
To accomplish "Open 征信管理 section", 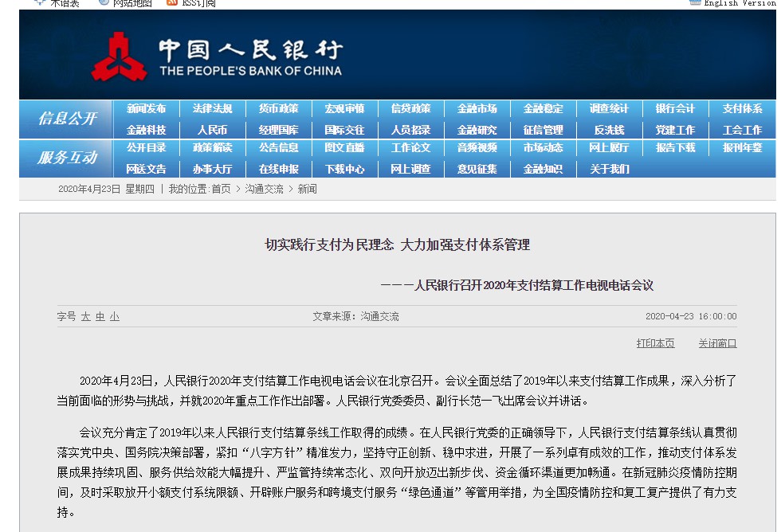I will tap(544, 130).
